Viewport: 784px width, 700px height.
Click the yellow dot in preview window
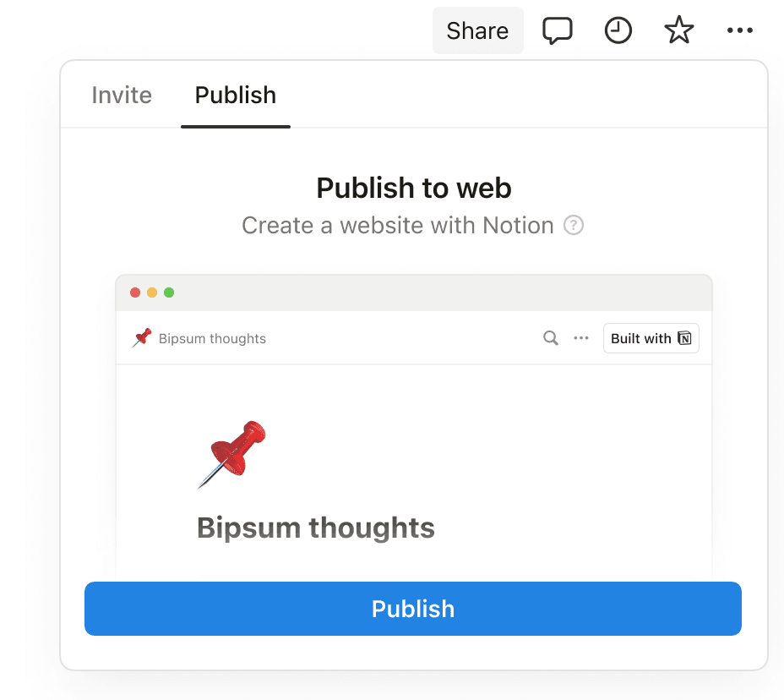click(x=152, y=293)
